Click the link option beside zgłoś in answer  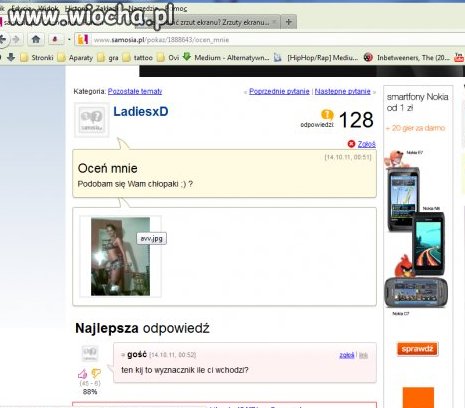pos(363,355)
